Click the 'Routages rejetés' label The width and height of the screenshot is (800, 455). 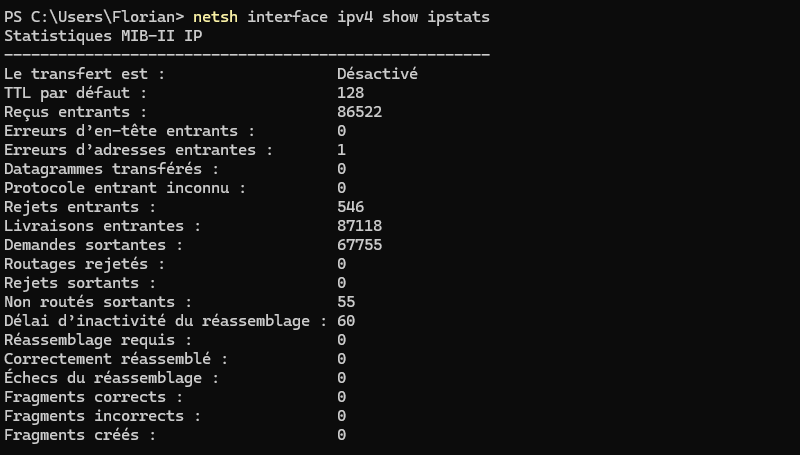click(85, 264)
